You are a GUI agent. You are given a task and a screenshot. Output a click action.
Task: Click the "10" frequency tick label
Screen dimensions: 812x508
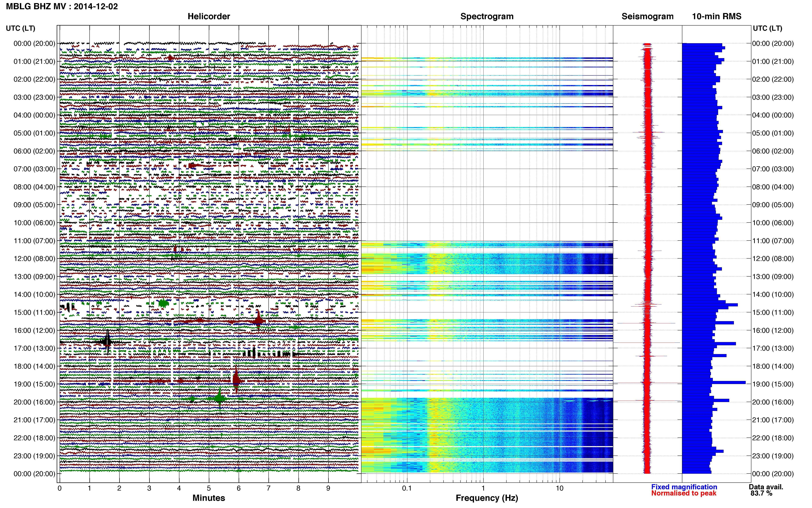point(559,488)
